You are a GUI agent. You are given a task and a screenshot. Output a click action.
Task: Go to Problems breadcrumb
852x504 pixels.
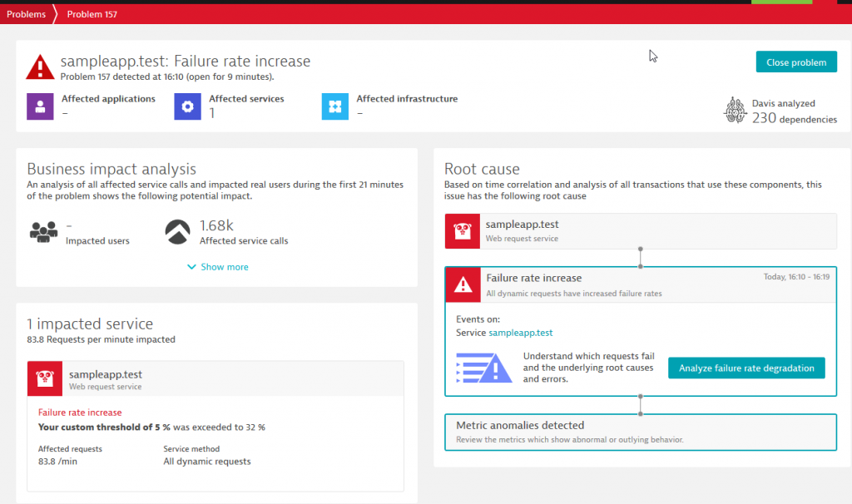(26, 14)
